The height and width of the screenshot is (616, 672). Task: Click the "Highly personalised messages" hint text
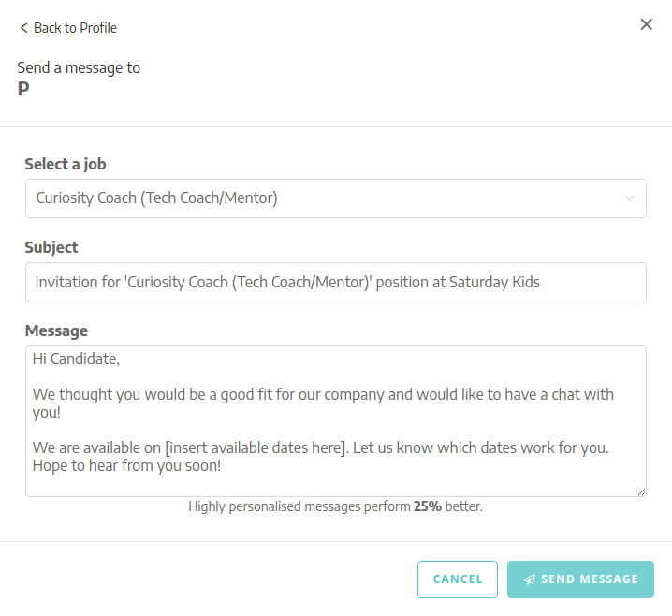pyautogui.click(x=281, y=506)
